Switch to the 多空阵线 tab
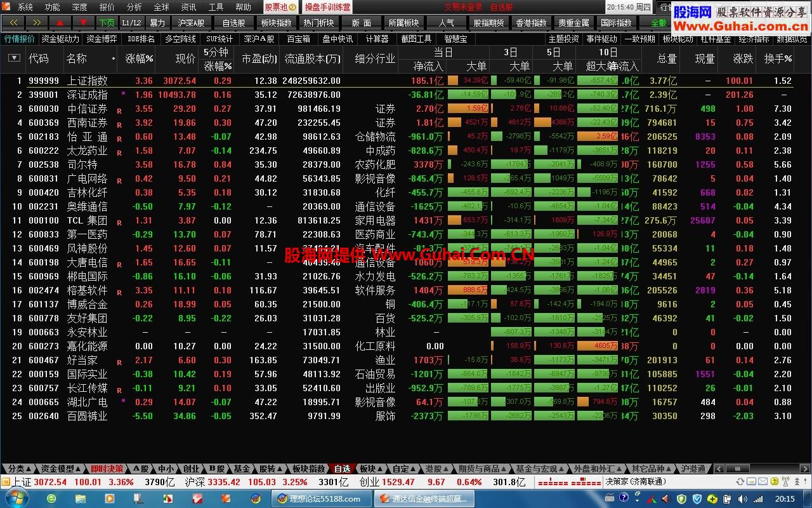Viewport: 812px width, 508px height. 180,39
